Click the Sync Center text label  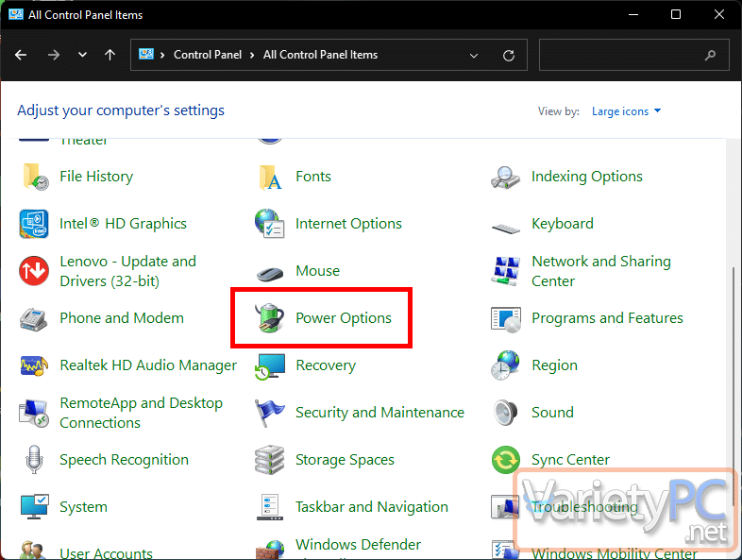coord(570,460)
